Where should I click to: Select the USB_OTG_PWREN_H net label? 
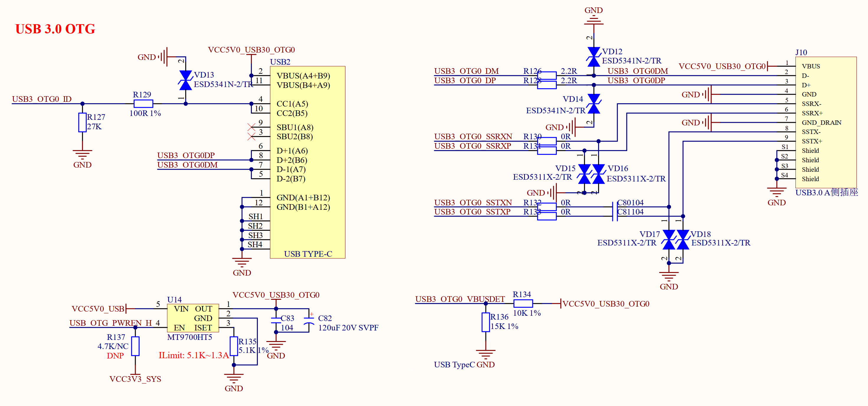[x=111, y=323]
